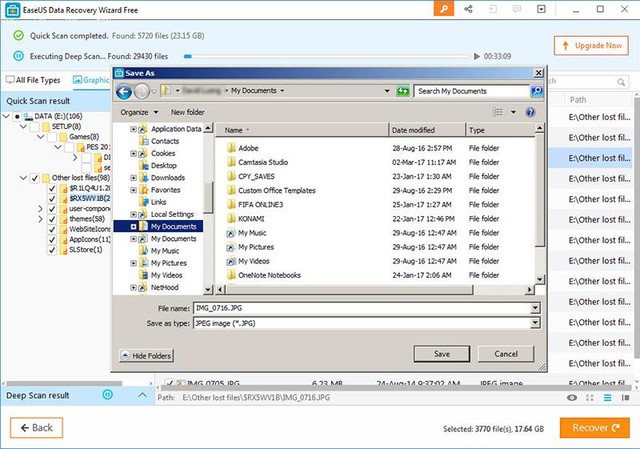The width and height of the screenshot is (640, 449).
Task: Collapse the Games(8) tree node
Action: click(x=40, y=137)
